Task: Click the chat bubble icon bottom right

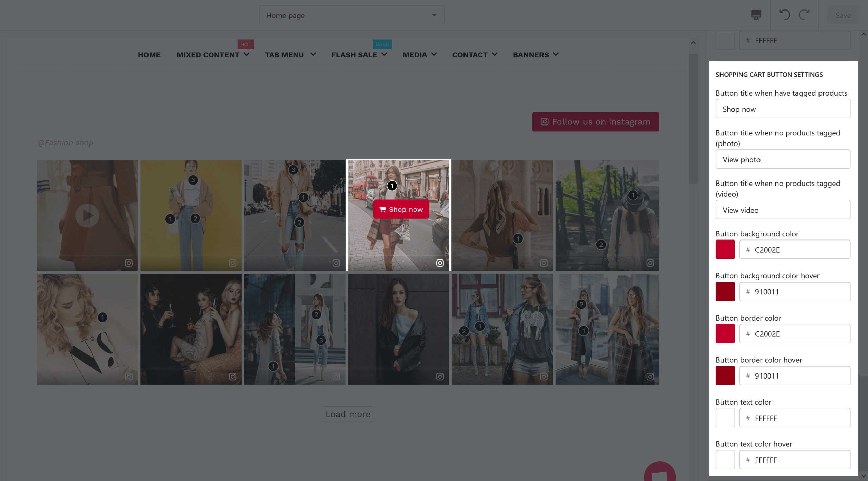Action: [659, 474]
